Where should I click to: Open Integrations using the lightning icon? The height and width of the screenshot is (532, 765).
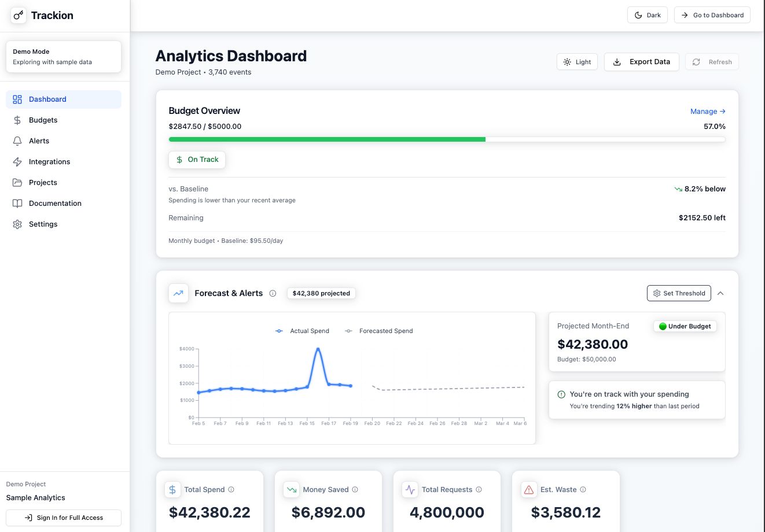tap(17, 161)
